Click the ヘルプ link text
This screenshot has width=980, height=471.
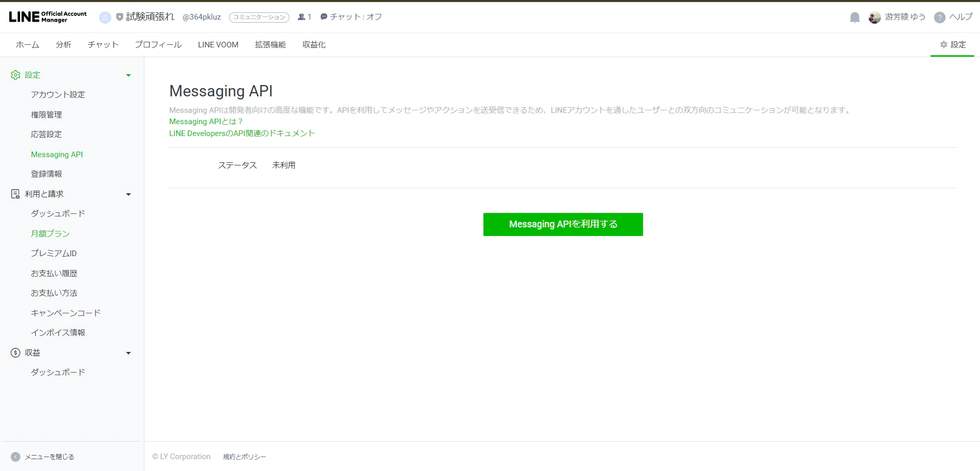961,17
